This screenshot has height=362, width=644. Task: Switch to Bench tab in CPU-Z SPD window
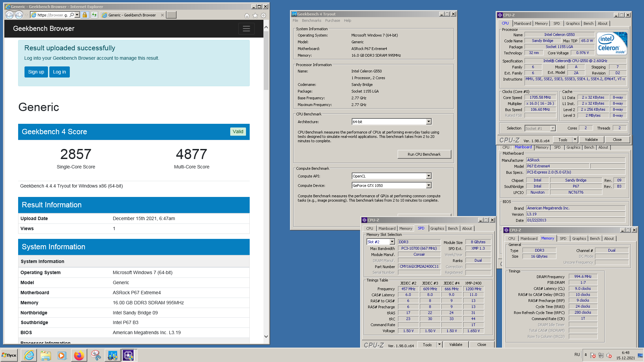point(453,228)
